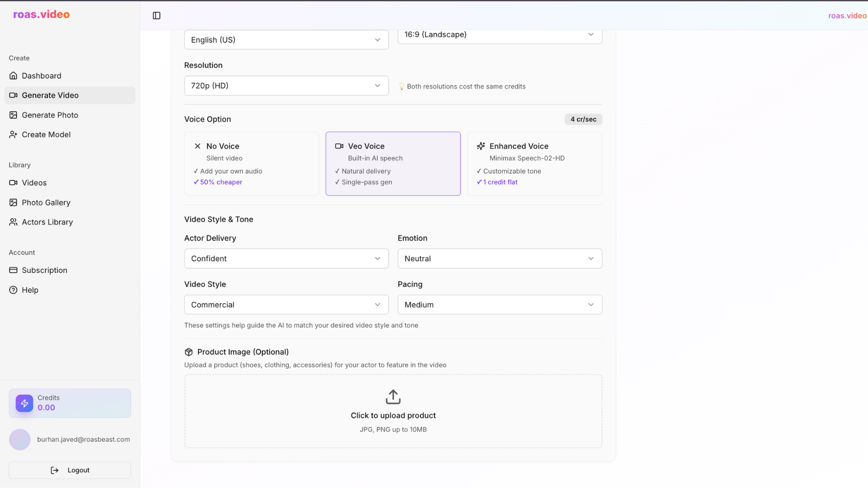868x488 pixels.
Task: Expand the Pacing dropdown
Action: coord(500,305)
